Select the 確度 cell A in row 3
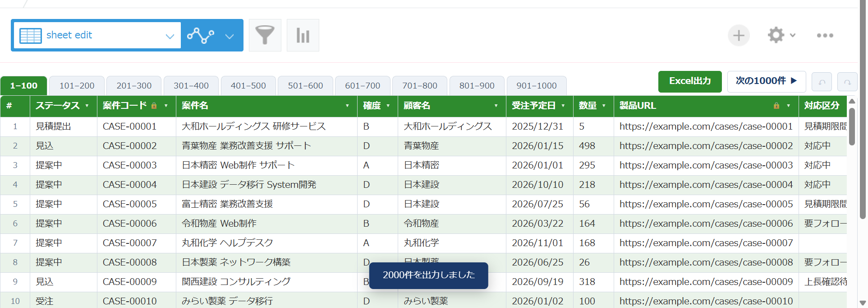 click(x=378, y=165)
